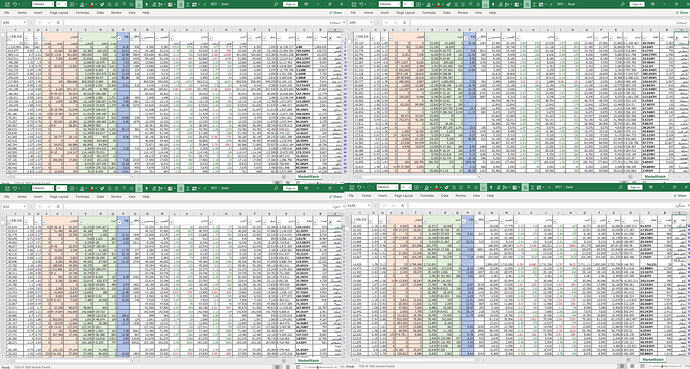Viewport: 690px width, 369px height.
Task: Open font name box in bottom-right window
Action: (x=387, y=187)
